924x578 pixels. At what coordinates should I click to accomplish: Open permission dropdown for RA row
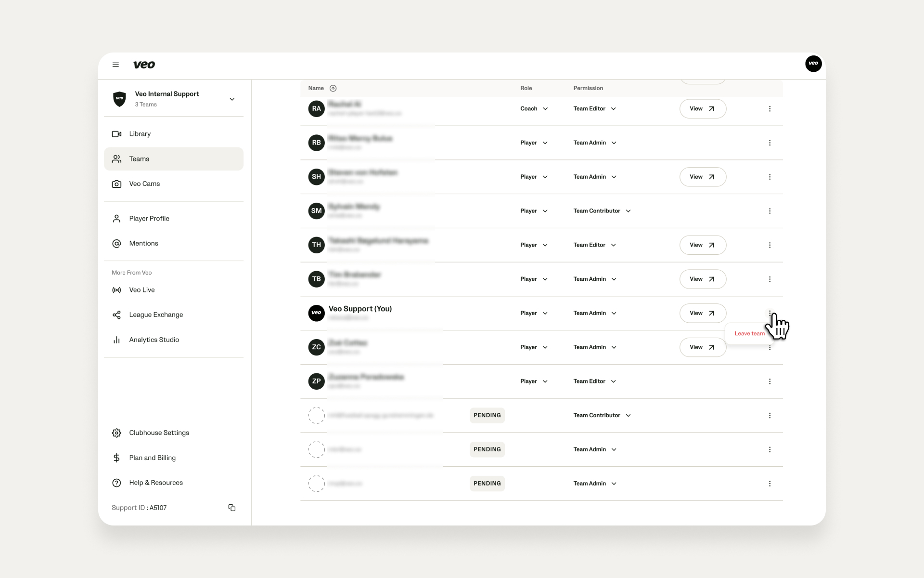[595, 109]
